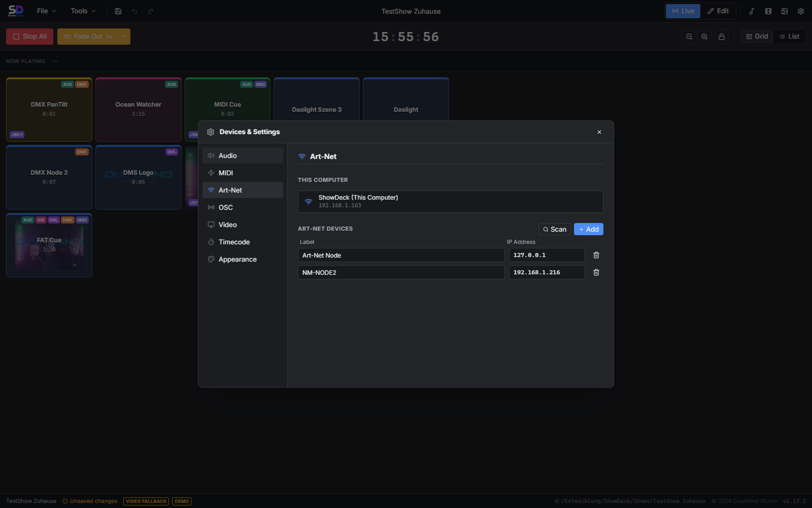Trigger the FAT Cue tile
Image resolution: width=812 pixels, height=508 pixels.
[49, 245]
